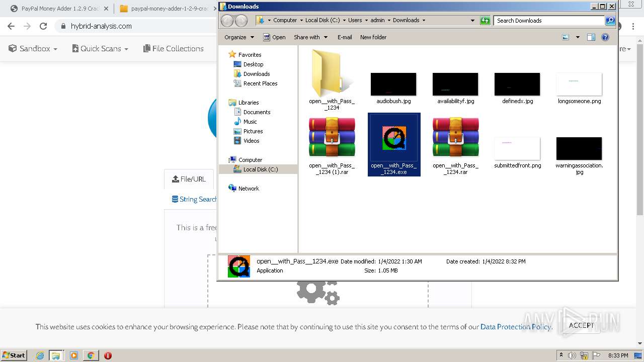Viewport: 644px width, 362px height.
Task: Select the availabilityf.jpg file
Action: click(455, 88)
